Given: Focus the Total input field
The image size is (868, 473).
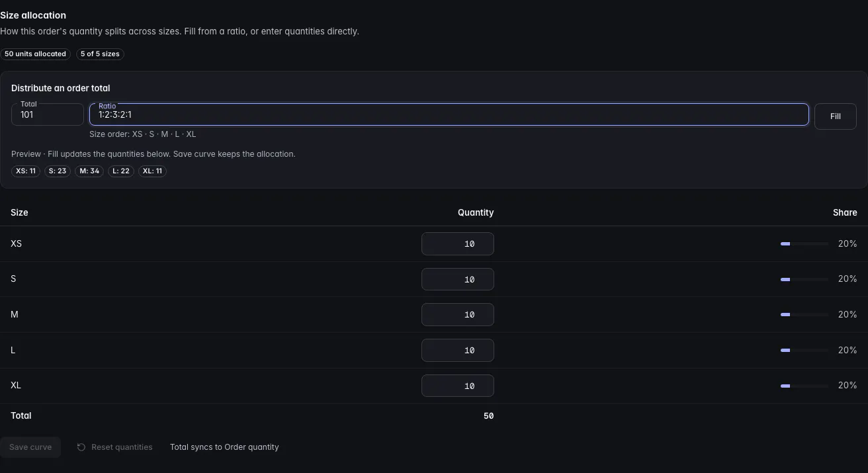Looking at the screenshot, I should [48, 114].
